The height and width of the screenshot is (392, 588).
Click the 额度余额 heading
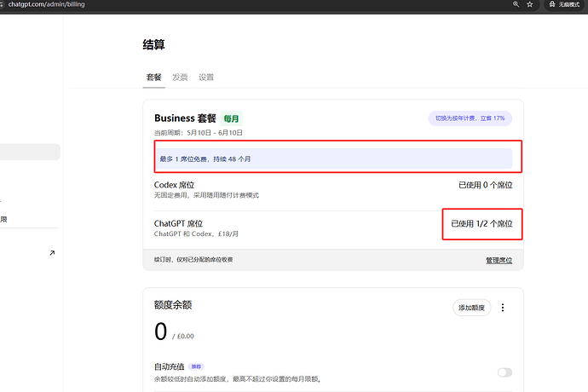tap(173, 305)
